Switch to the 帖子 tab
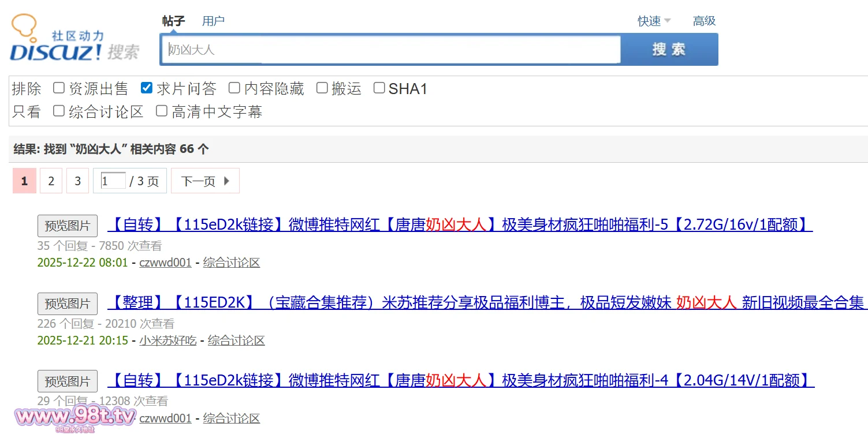Viewport: 868px width, 438px height. click(173, 21)
